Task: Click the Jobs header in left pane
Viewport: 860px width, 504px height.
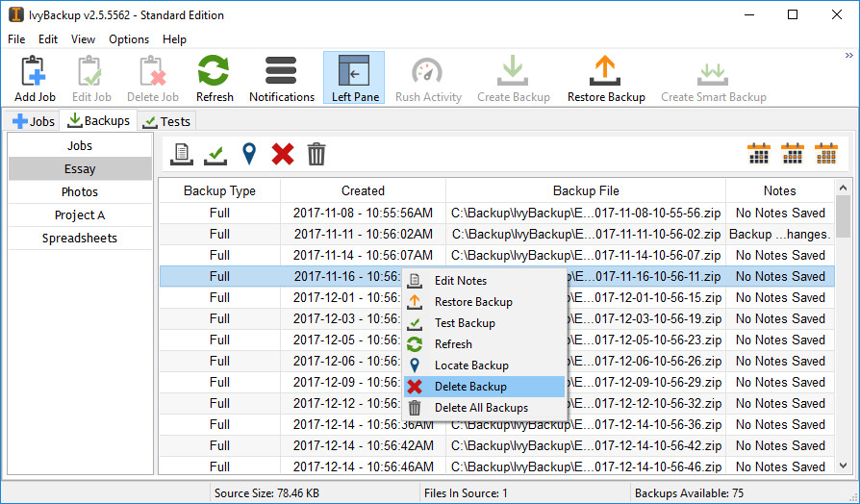Action: (80, 146)
